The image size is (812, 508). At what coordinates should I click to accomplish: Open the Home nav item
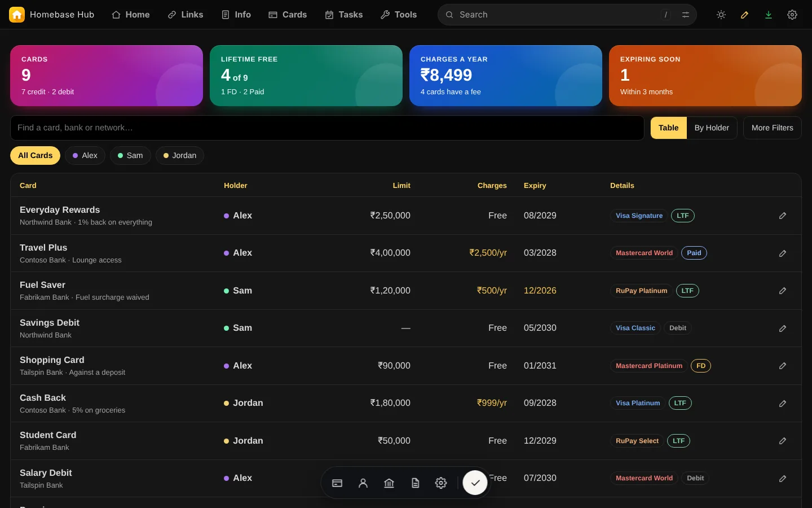tap(131, 15)
